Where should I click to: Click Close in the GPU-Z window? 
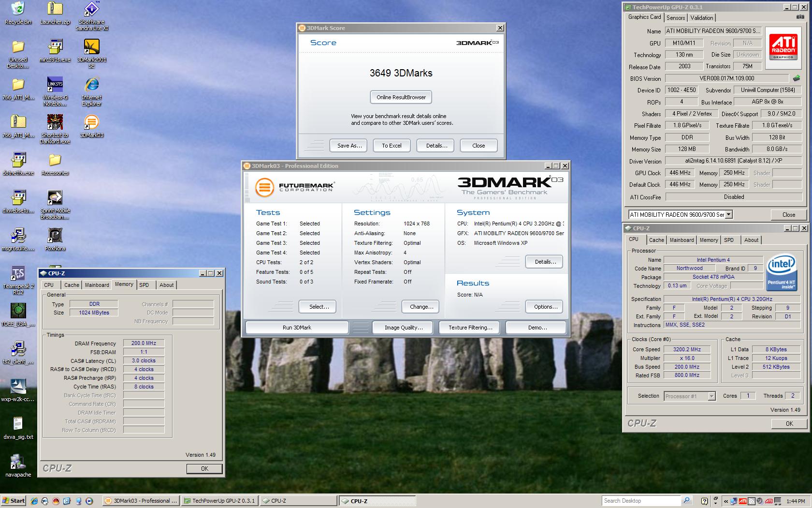tap(788, 214)
